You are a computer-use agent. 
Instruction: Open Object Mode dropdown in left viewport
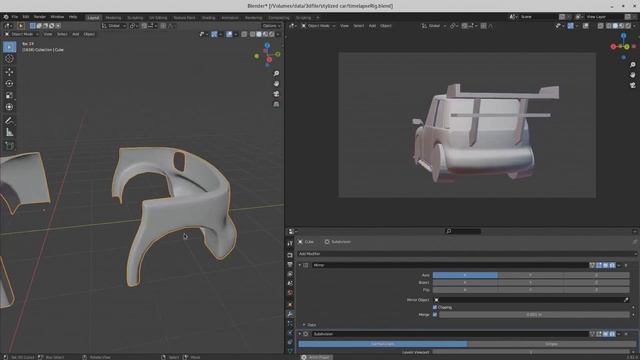click(x=21, y=34)
